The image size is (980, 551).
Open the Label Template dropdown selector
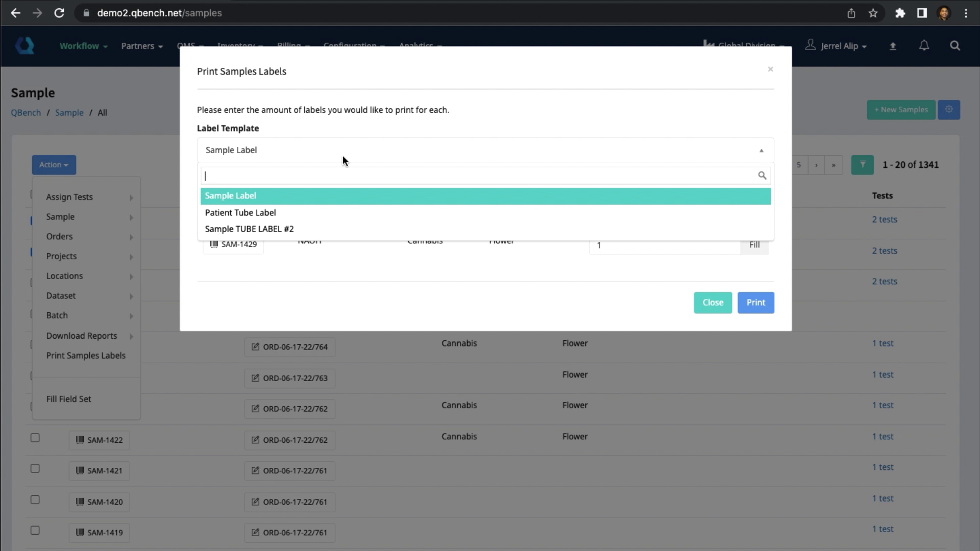click(x=484, y=149)
